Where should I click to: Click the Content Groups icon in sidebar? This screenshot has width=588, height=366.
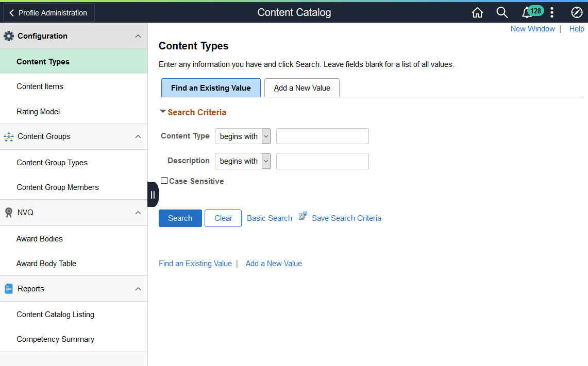click(x=9, y=136)
